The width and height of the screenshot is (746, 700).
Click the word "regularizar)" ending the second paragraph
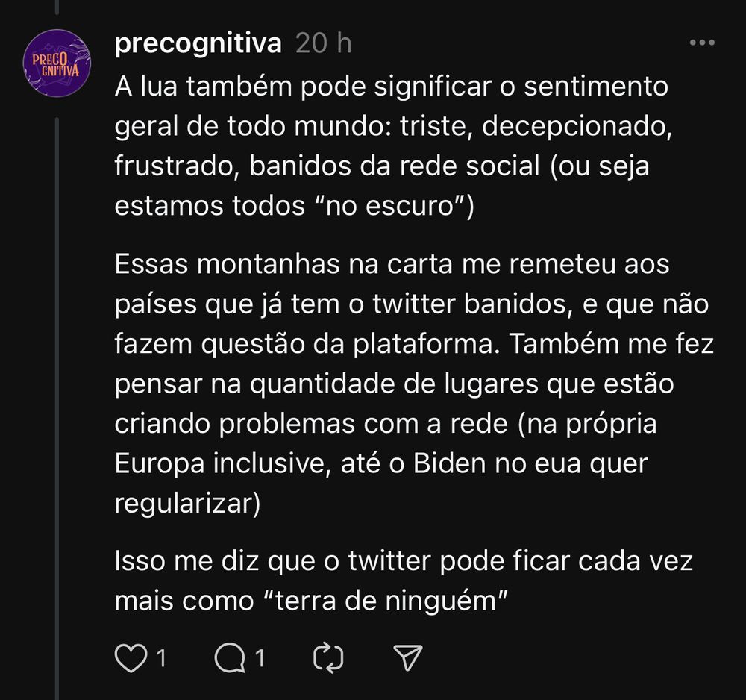tap(187, 504)
